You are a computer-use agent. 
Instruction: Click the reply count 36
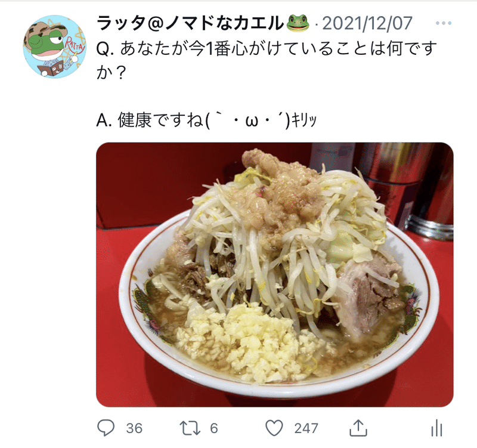pyautogui.click(x=134, y=428)
